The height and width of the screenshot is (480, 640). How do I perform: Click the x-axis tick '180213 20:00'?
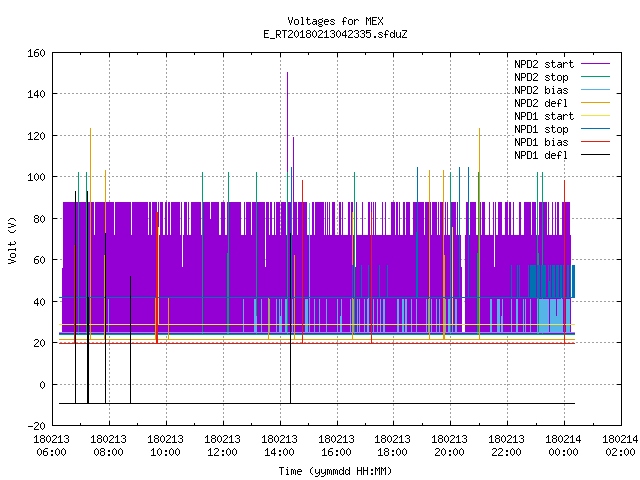(x=449, y=446)
